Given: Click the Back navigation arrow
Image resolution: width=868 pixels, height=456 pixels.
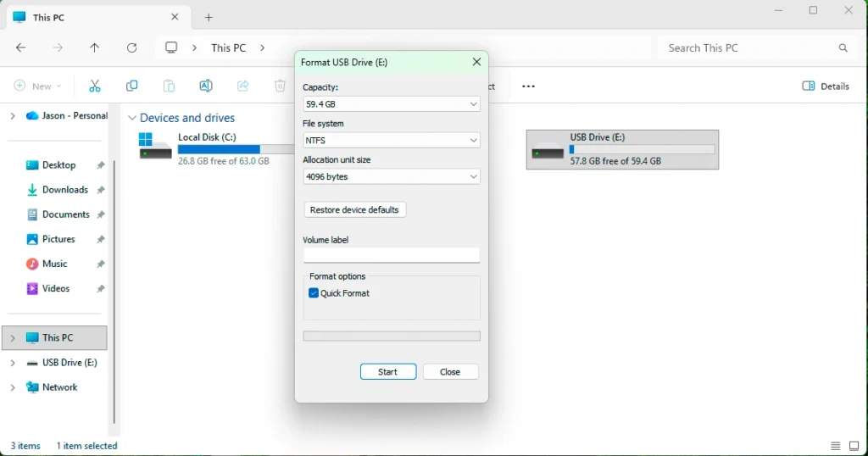Looking at the screenshot, I should 21,48.
